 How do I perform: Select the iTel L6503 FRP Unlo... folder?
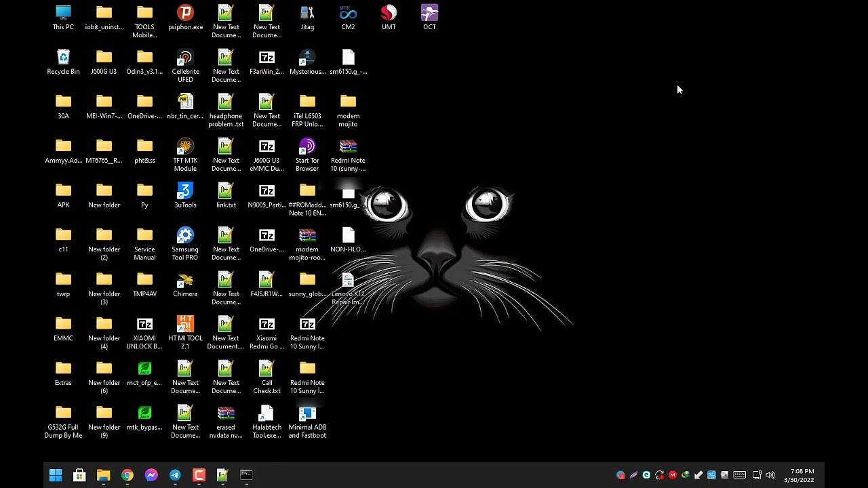click(307, 110)
